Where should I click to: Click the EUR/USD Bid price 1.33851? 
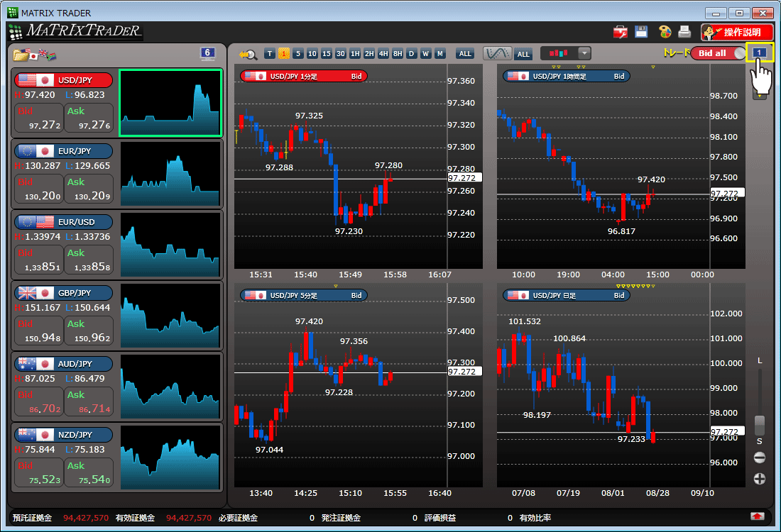click(x=39, y=260)
